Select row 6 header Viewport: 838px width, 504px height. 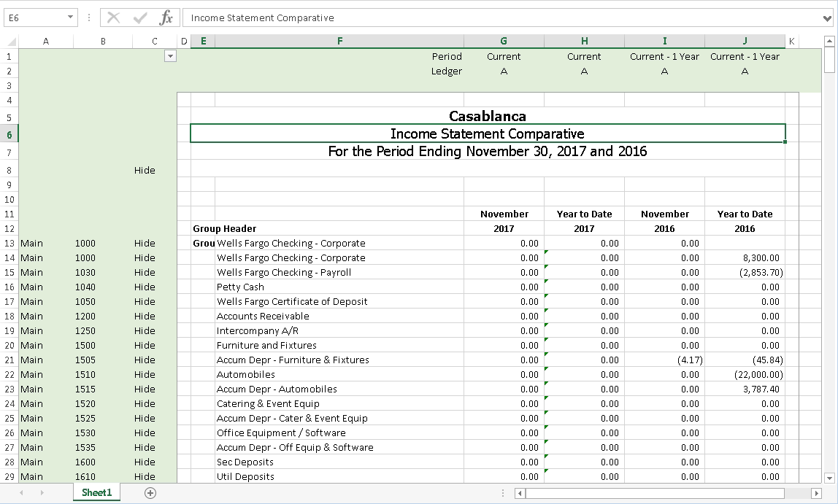(x=9, y=134)
